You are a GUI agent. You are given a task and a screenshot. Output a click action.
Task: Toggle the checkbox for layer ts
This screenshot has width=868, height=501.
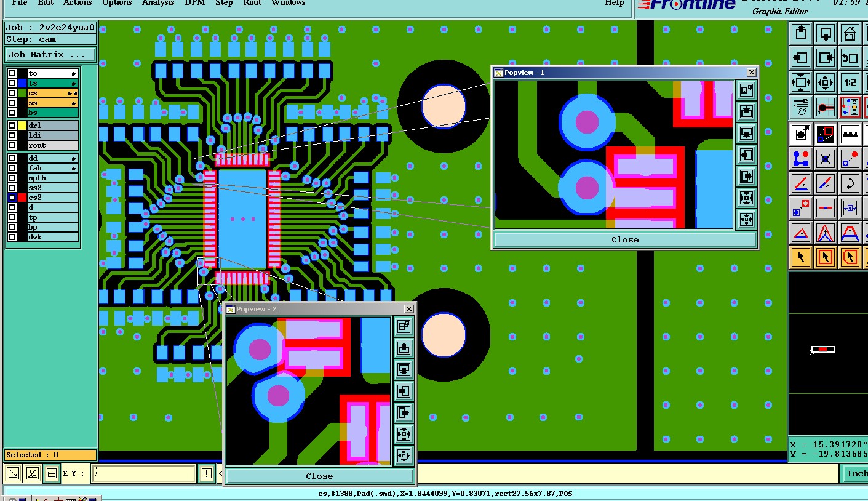coord(12,83)
